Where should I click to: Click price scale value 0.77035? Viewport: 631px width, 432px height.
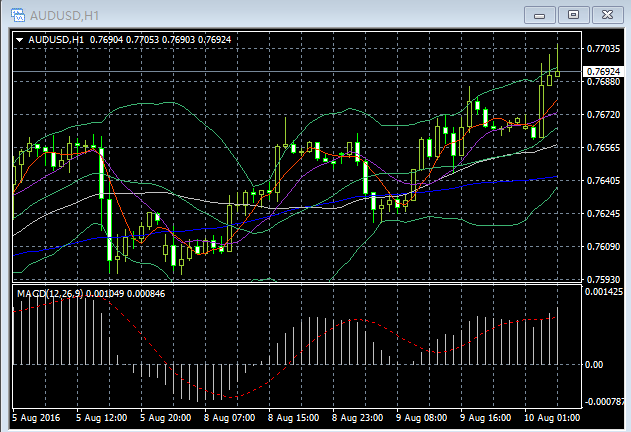pos(603,49)
